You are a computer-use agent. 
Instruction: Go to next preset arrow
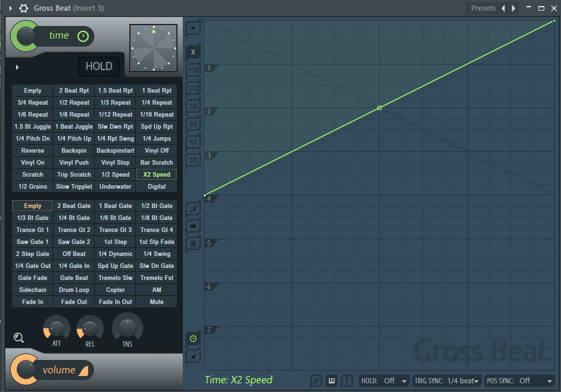[x=514, y=8]
